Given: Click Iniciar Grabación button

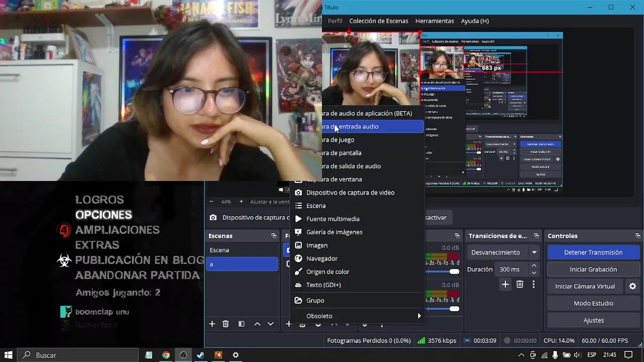Looking at the screenshot, I should (x=593, y=269).
